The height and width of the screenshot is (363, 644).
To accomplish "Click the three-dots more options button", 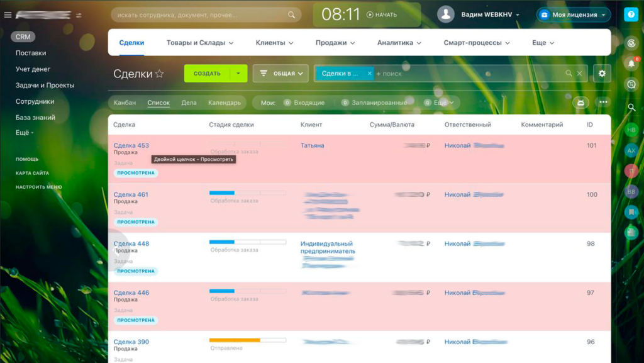I will pos(602,103).
